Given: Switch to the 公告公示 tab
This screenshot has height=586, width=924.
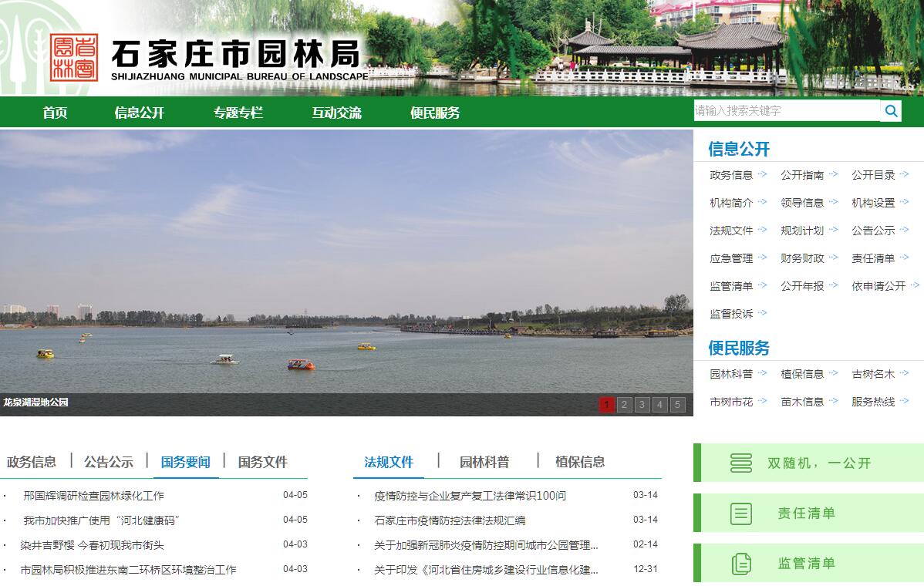Looking at the screenshot, I should [x=109, y=462].
